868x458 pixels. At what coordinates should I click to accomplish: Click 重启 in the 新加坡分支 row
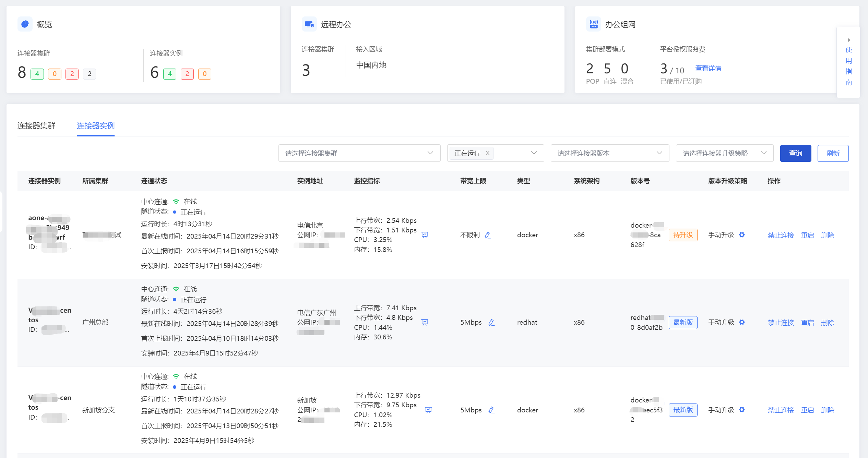807,410
